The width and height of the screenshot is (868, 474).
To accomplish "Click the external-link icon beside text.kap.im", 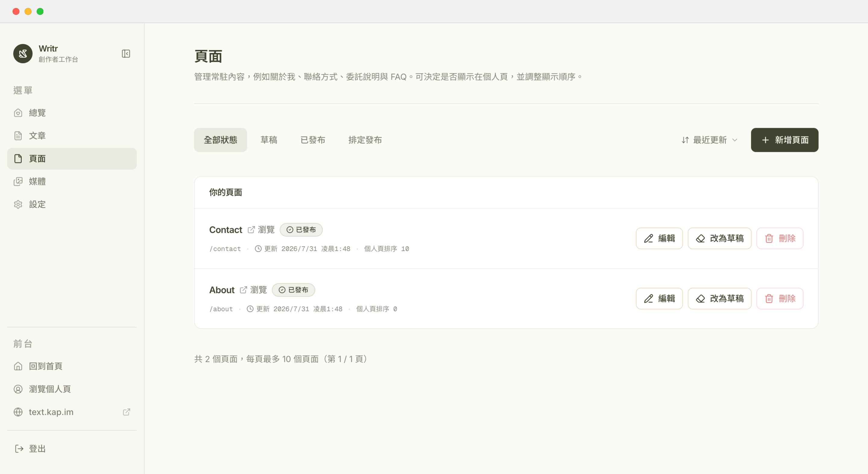I will click(x=126, y=412).
